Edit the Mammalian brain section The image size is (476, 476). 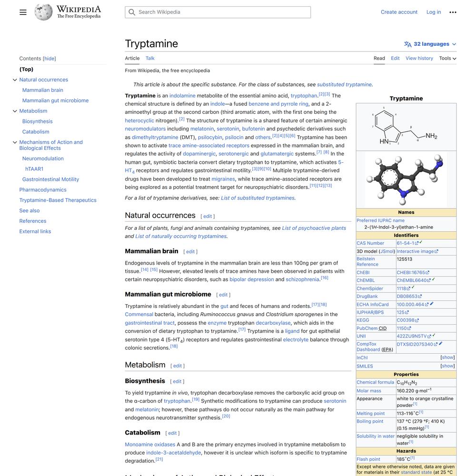pyautogui.click(x=190, y=252)
